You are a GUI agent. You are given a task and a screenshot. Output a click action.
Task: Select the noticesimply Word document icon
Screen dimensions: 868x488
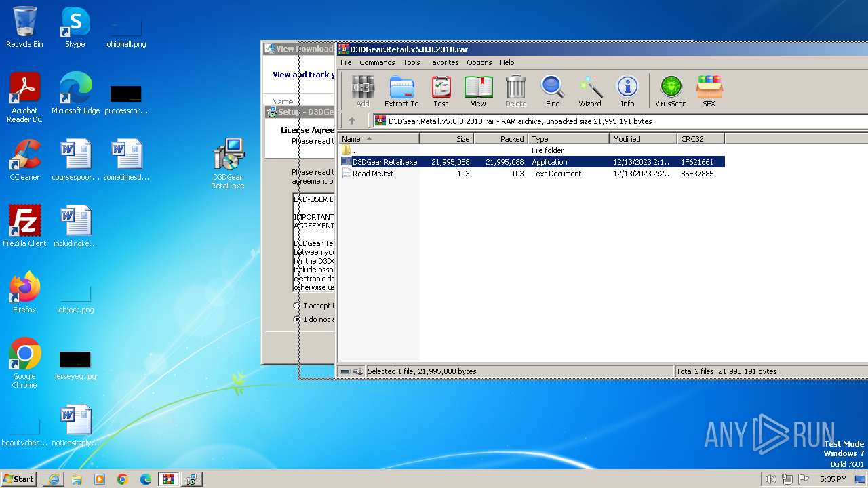pyautogui.click(x=75, y=425)
